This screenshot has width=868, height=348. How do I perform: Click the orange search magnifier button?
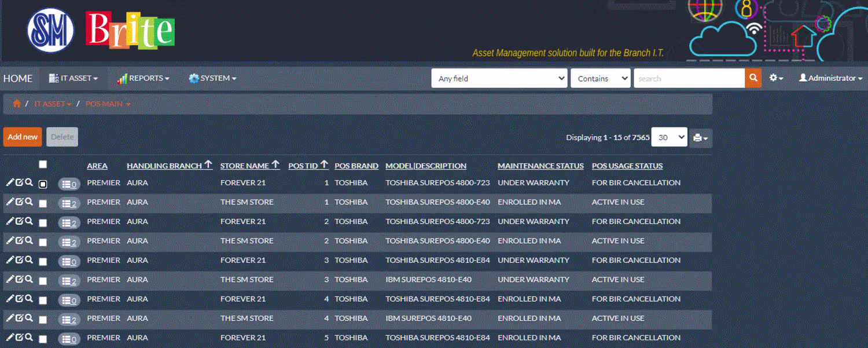click(753, 78)
